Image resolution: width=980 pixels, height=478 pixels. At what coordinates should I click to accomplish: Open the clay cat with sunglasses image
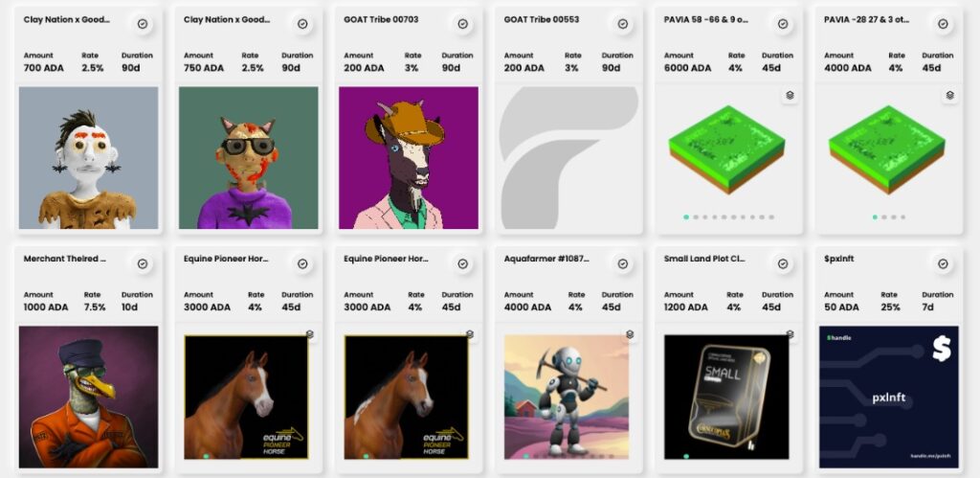pos(249,158)
